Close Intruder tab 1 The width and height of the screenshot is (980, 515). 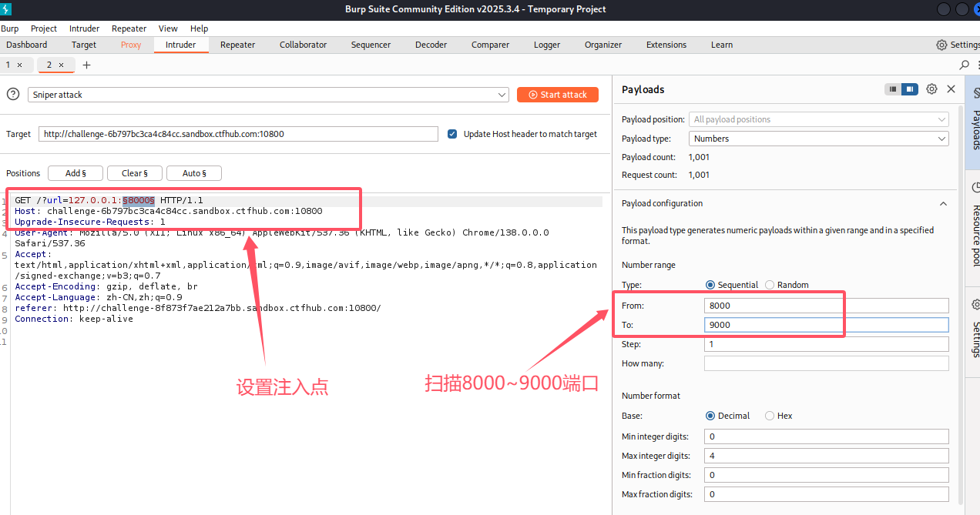19,65
